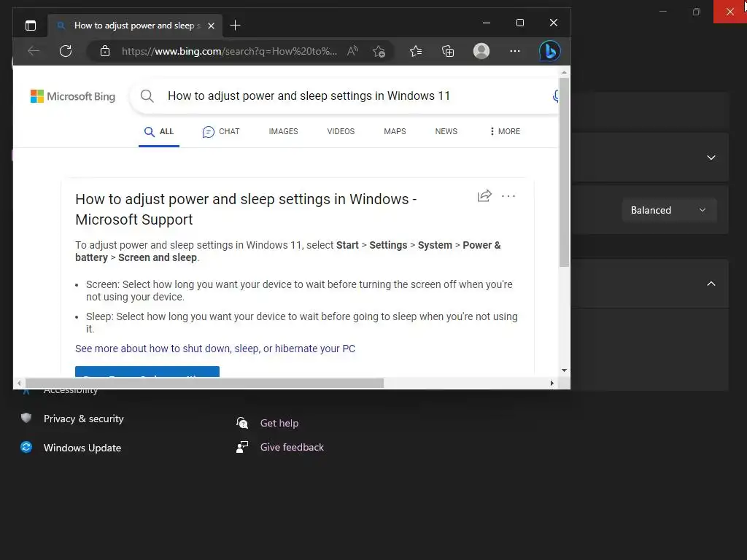
Task: Click the Get help headset icon
Action: pyautogui.click(x=242, y=423)
